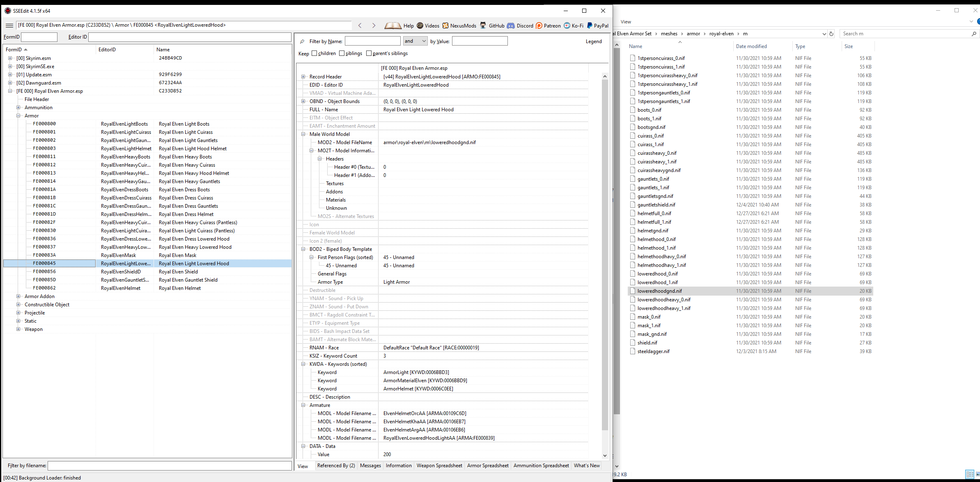Click the file icon of shield.nif
980x482 pixels.
click(x=633, y=343)
